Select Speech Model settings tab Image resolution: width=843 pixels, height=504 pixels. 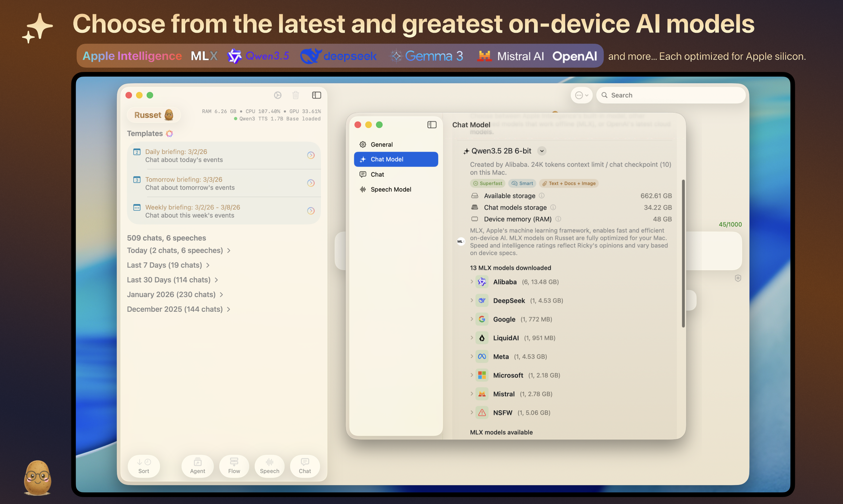click(x=391, y=190)
